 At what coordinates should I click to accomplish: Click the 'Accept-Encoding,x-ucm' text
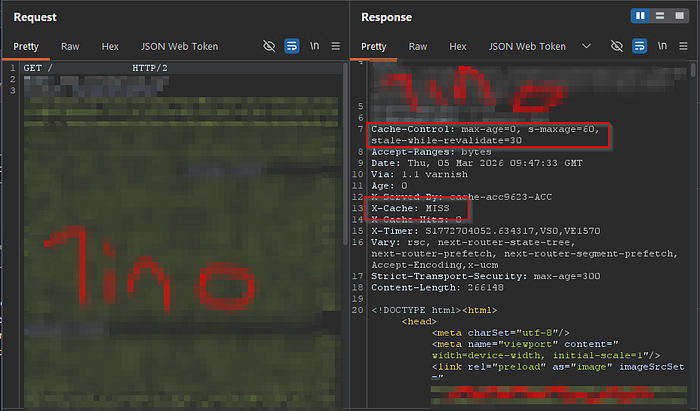[435, 265]
